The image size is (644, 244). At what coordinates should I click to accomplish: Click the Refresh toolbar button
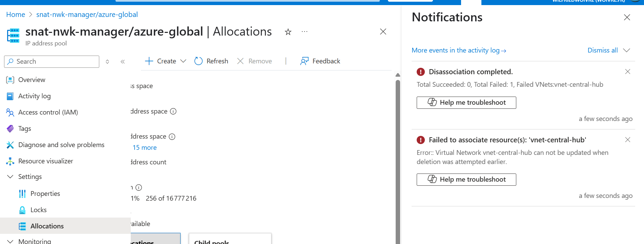[x=211, y=61]
